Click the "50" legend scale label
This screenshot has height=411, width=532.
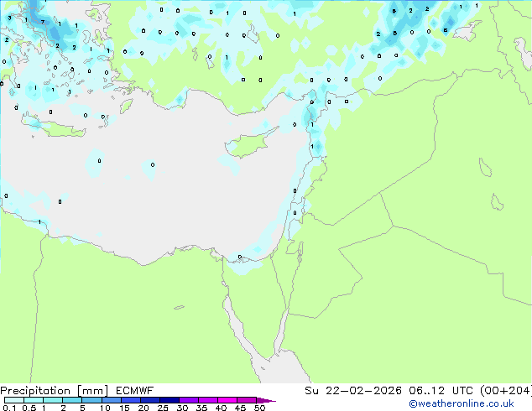[259, 408]
